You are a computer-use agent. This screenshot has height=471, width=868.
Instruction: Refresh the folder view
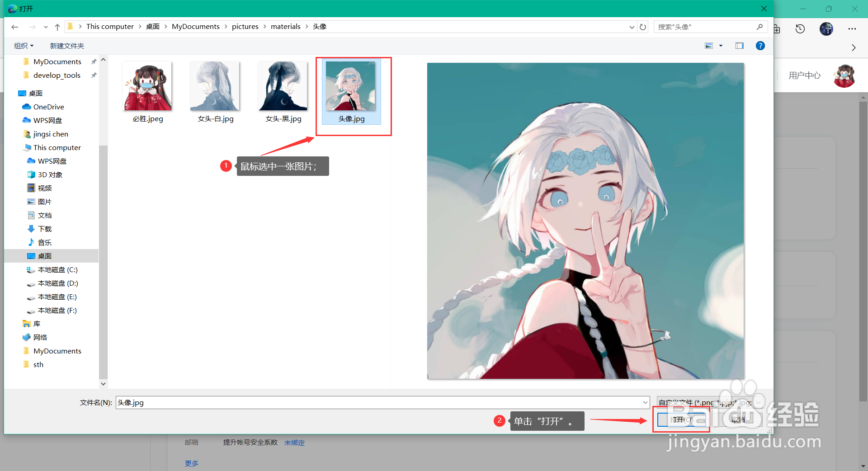coord(643,27)
